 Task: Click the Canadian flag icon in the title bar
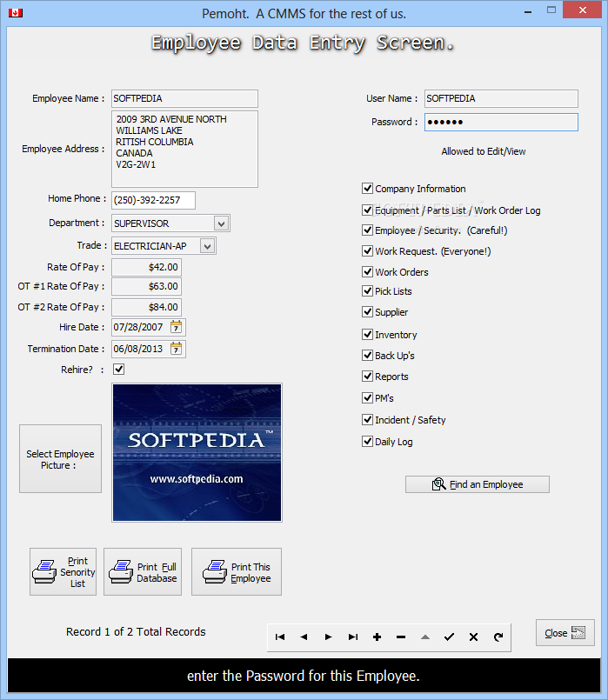(16, 13)
